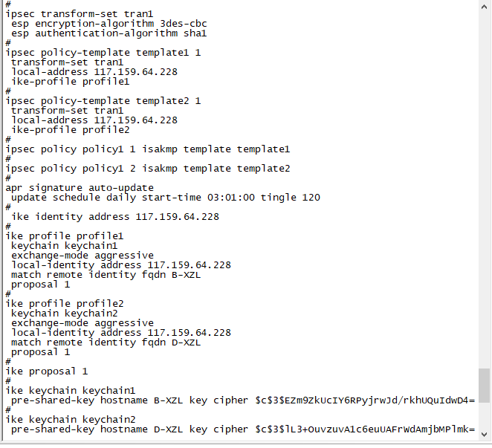
Task: Click 'ipsec policy-template template2 1' text
Action: [103, 100]
